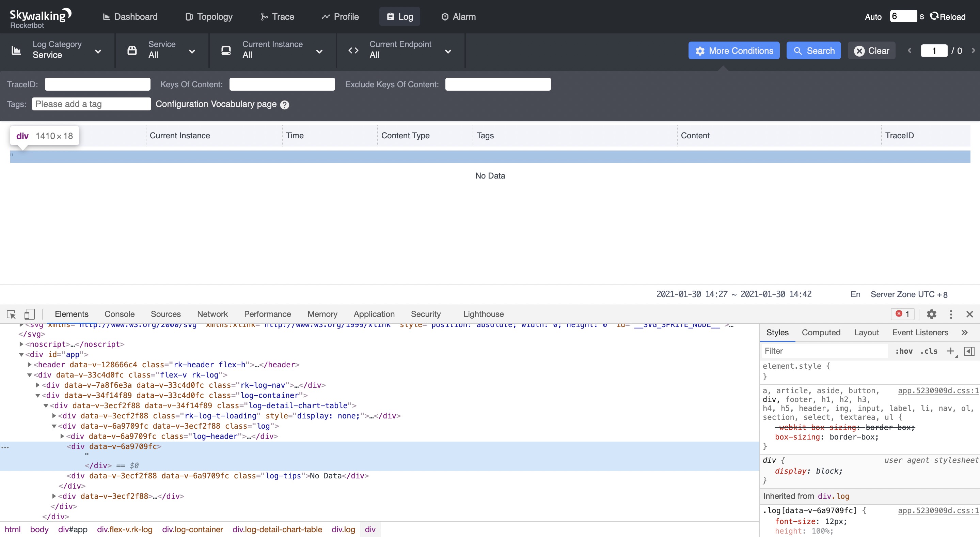Open the Log Category dropdown
The height and width of the screenshot is (537, 980).
click(x=57, y=50)
